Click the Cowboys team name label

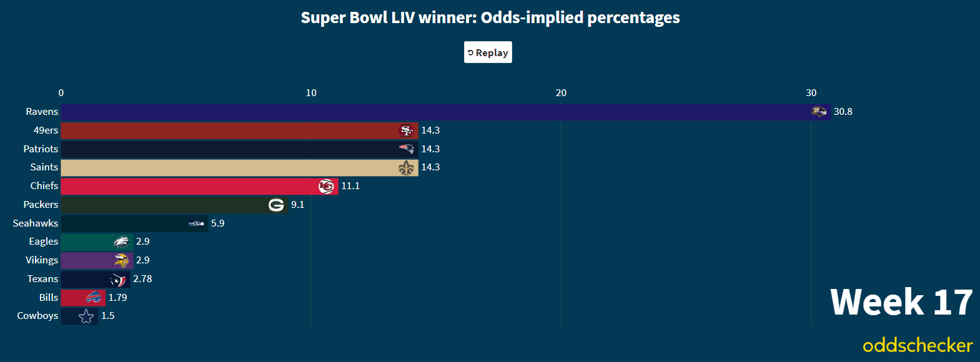(x=37, y=316)
